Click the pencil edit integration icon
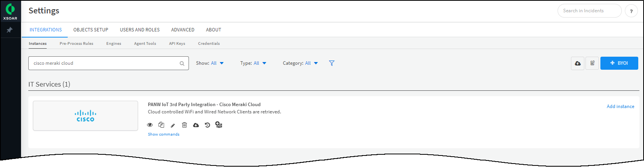Screen dimensions: 644x167 (173, 125)
